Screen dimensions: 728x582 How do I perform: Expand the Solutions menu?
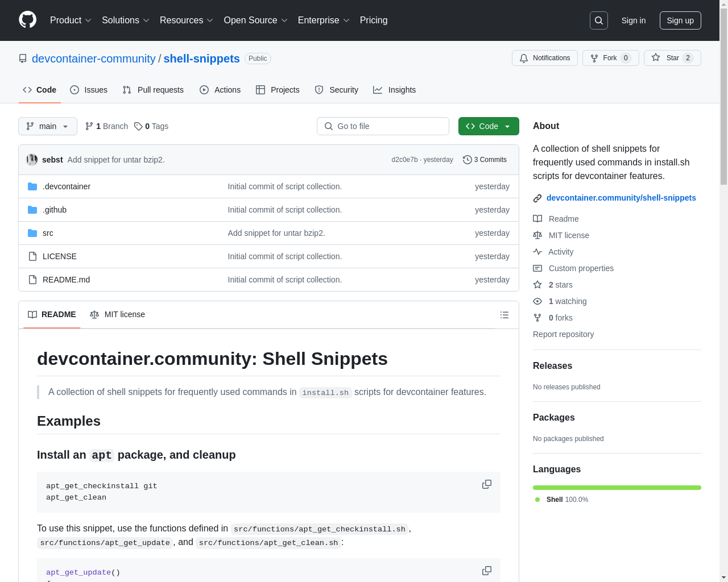pyautogui.click(x=126, y=20)
